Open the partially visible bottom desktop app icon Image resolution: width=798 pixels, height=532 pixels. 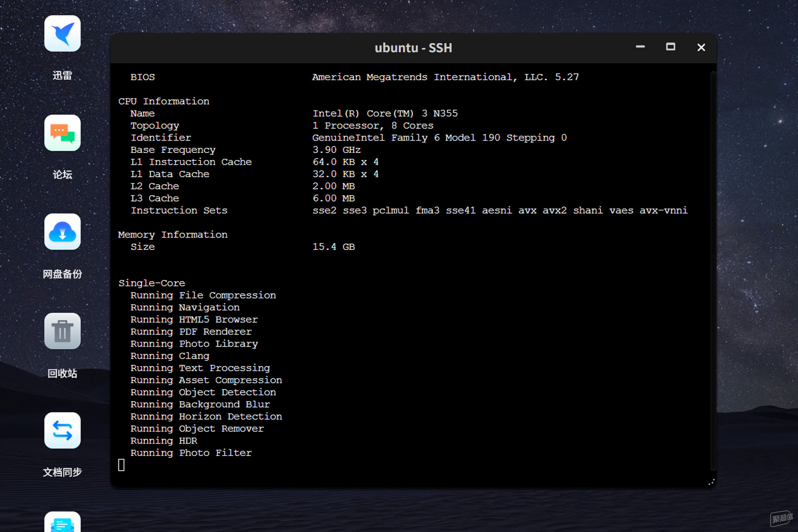coord(62,522)
